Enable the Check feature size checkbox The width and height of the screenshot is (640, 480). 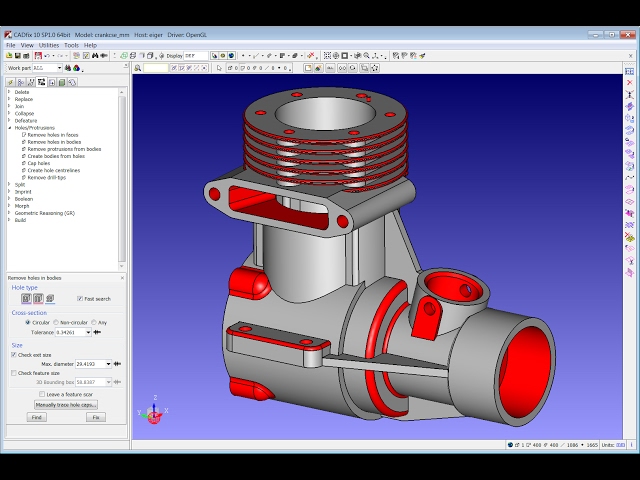[x=13, y=373]
